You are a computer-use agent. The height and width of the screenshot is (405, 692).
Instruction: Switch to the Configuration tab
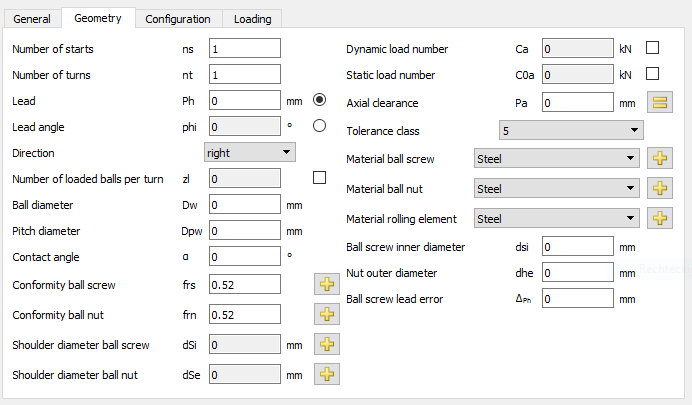coord(177,18)
